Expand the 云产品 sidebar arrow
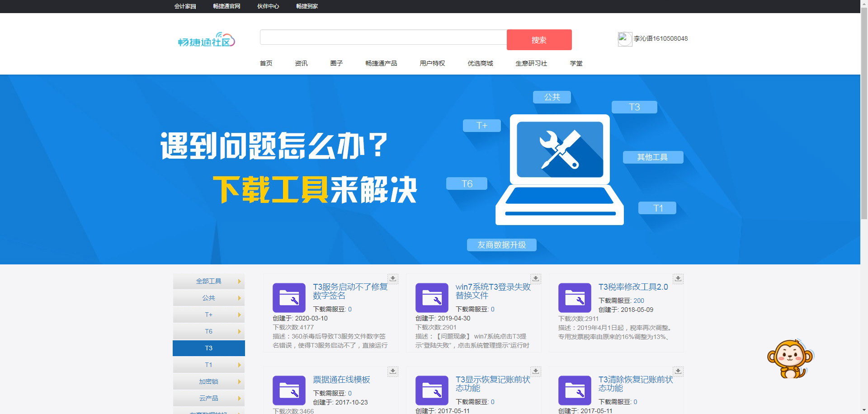This screenshot has height=414, width=868. (x=239, y=398)
